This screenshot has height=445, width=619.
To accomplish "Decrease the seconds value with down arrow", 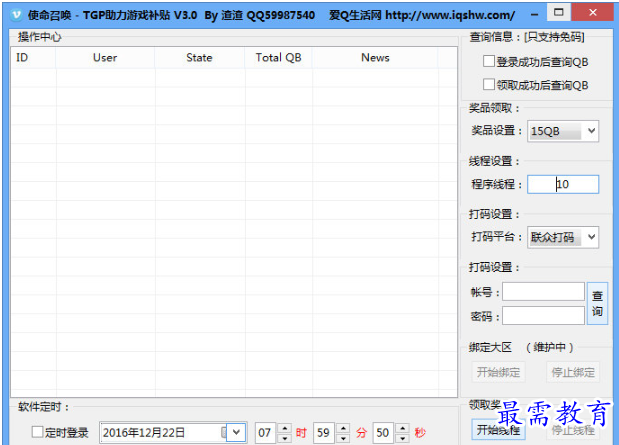I will pyautogui.click(x=402, y=437).
